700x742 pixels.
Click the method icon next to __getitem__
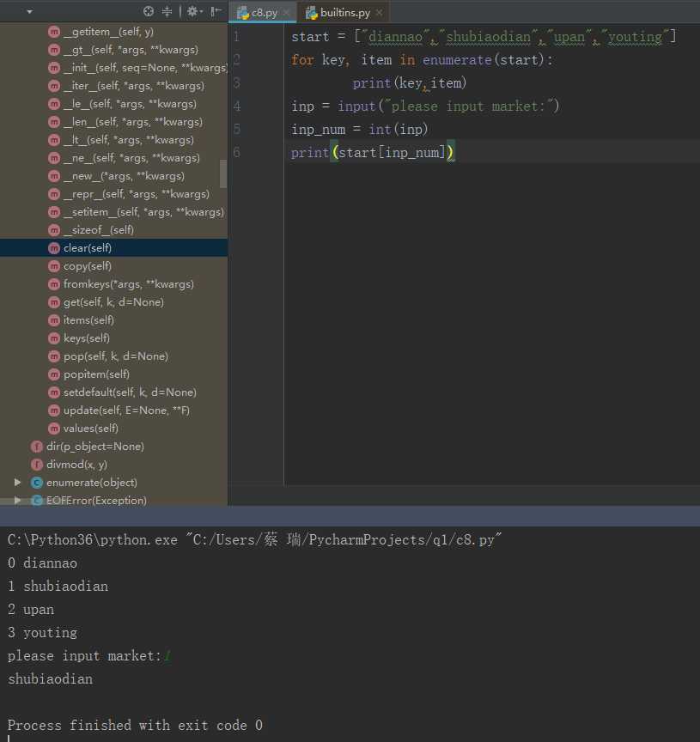pos(54,32)
